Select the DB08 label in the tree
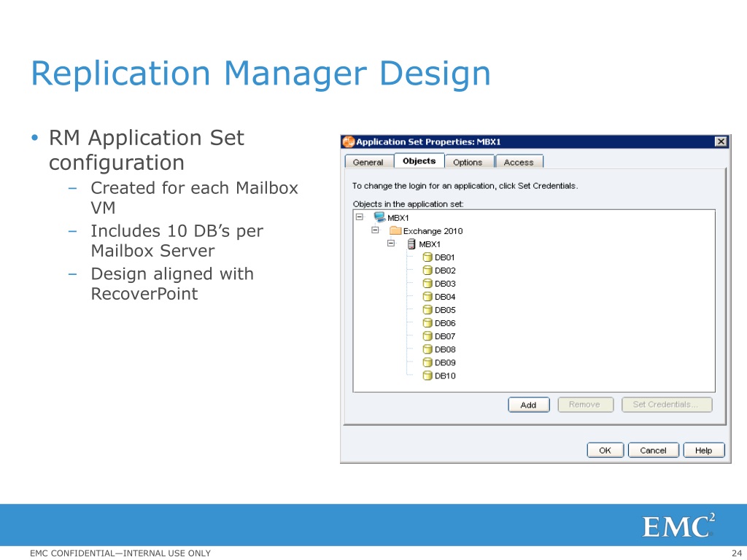747x560 pixels. [x=445, y=349]
